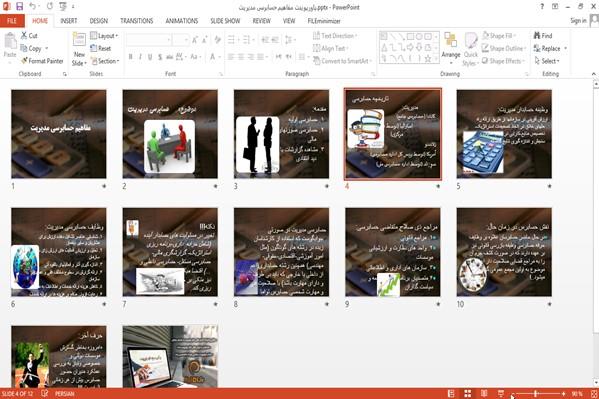Toggle Right-to-Left text direction button
Screen dimensions: 599x399
click(289, 57)
